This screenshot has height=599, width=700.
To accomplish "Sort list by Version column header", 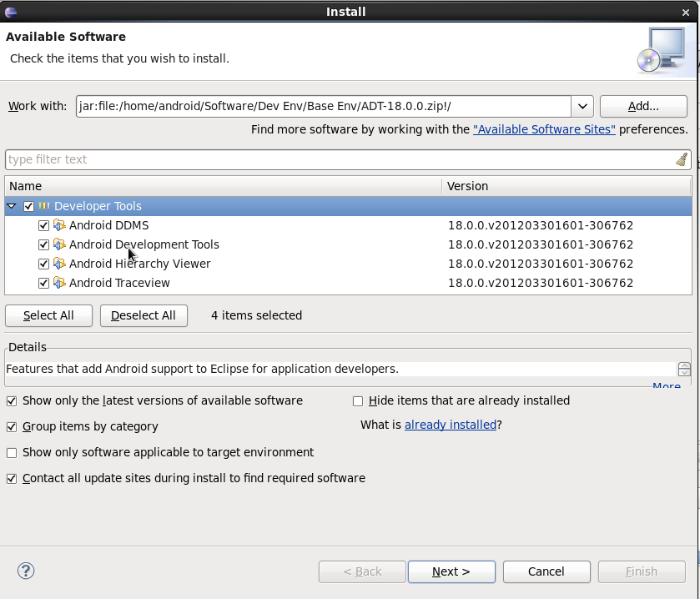I will point(566,186).
